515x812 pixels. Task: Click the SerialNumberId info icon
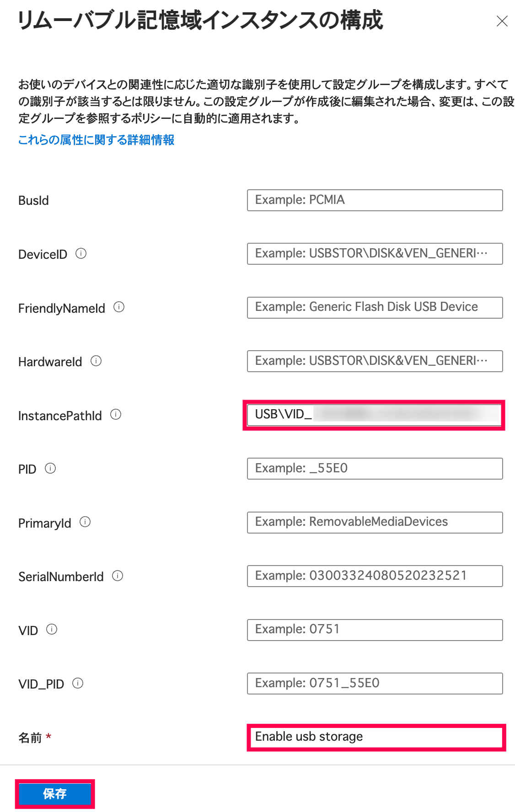tap(118, 576)
